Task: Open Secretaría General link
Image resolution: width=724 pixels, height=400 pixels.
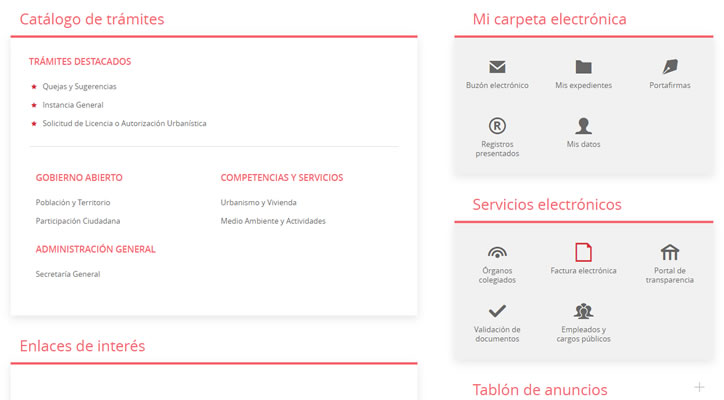Action: pos(68,274)
